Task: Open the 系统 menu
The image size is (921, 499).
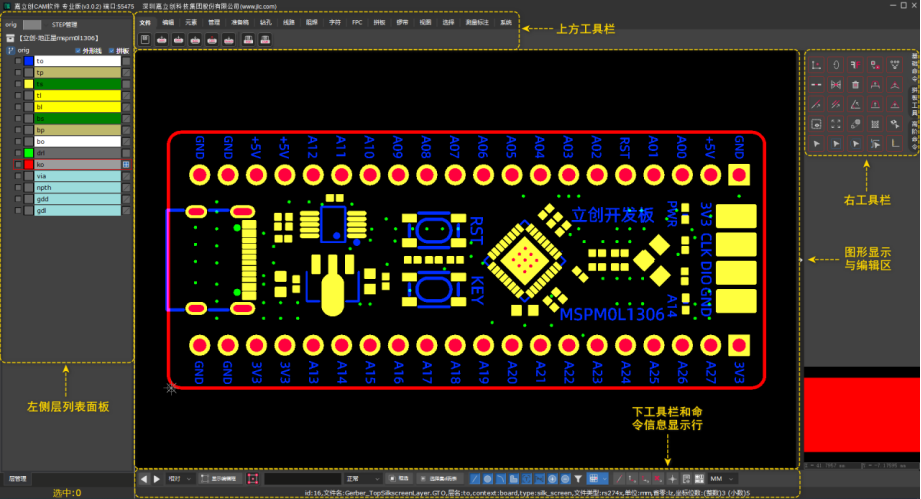Action: click(x=506, y=22)
